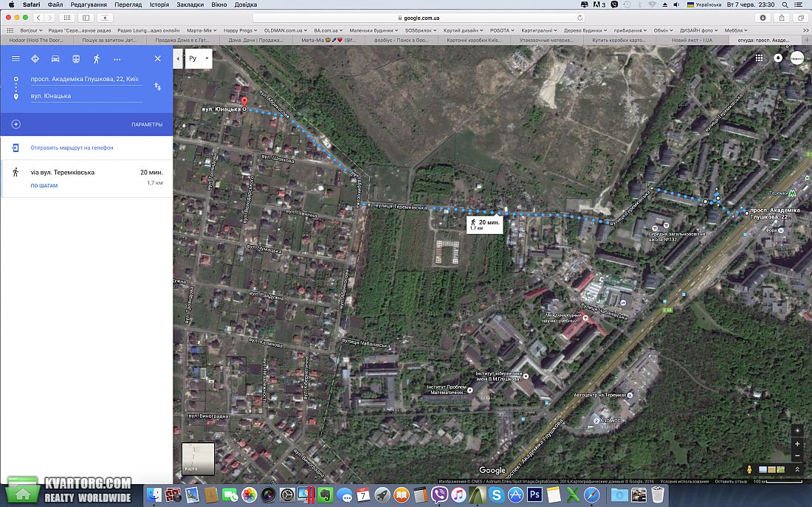Image resolution: width=812 pixels, height=507 pixels.
Task: Collapse the side panel arrow
Action: point(178,58)
